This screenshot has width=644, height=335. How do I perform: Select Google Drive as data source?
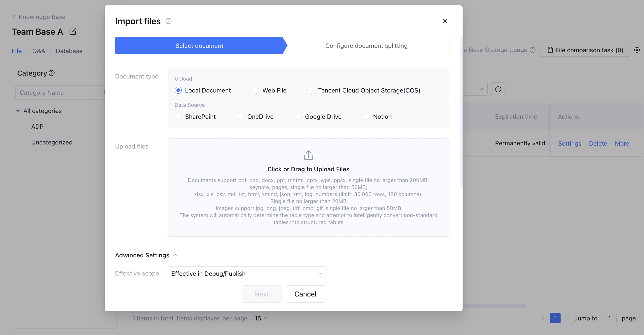(298, 117)
